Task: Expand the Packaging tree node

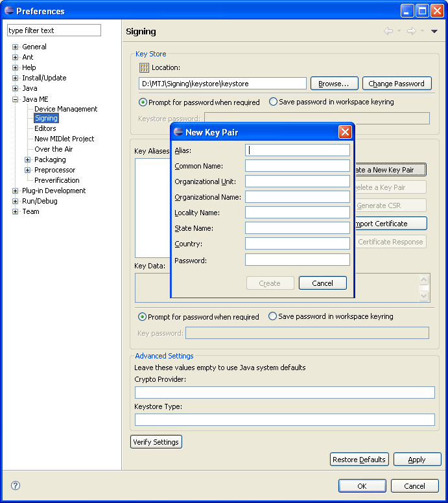Action: (x=28, y=159)
